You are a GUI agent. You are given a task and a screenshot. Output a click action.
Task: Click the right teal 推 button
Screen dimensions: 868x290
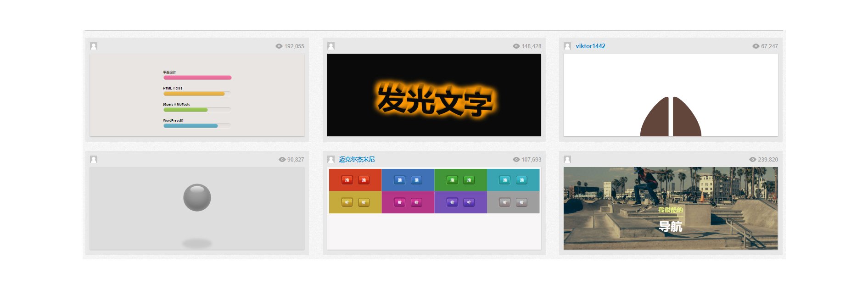coord(521,180)
